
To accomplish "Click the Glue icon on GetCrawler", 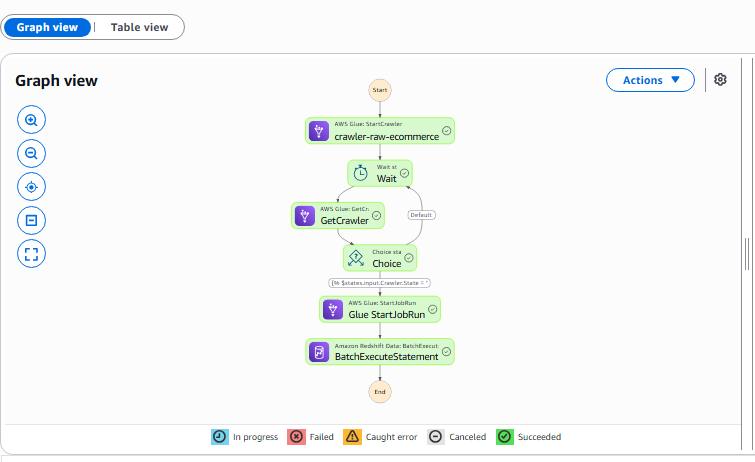I will 305,216.
